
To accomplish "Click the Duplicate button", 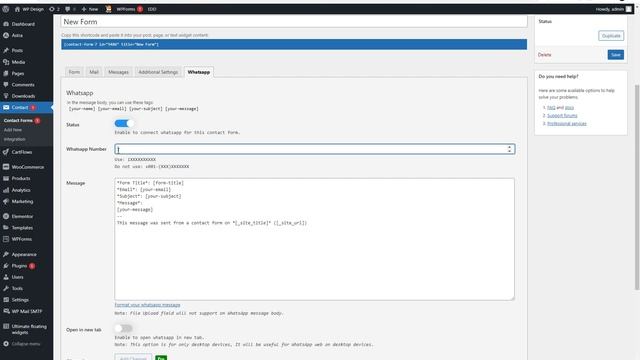I will pos(611,36).
